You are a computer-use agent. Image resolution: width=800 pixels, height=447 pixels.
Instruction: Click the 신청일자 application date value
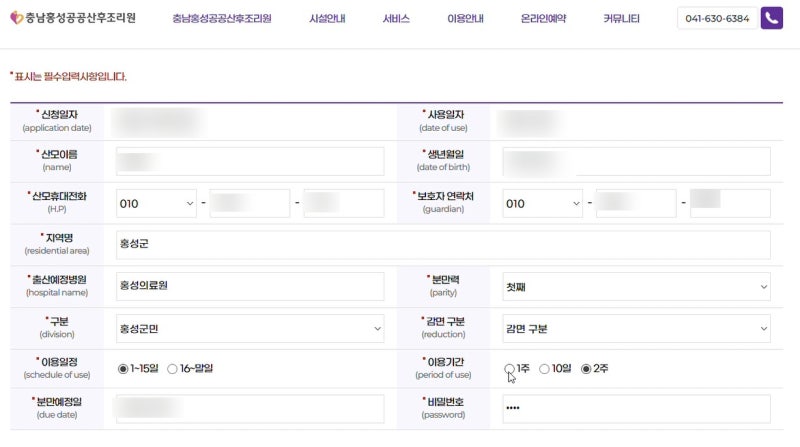point(159,122)
